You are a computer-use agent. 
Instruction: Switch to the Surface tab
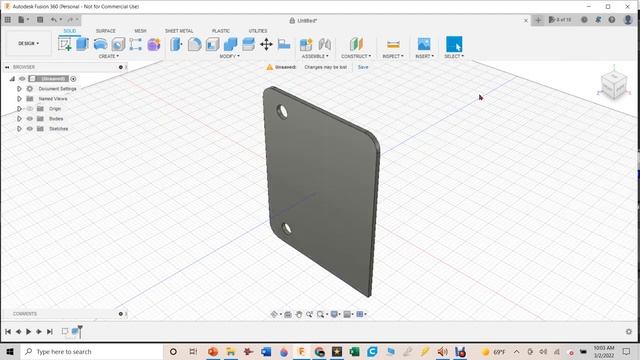pos(105,31)
